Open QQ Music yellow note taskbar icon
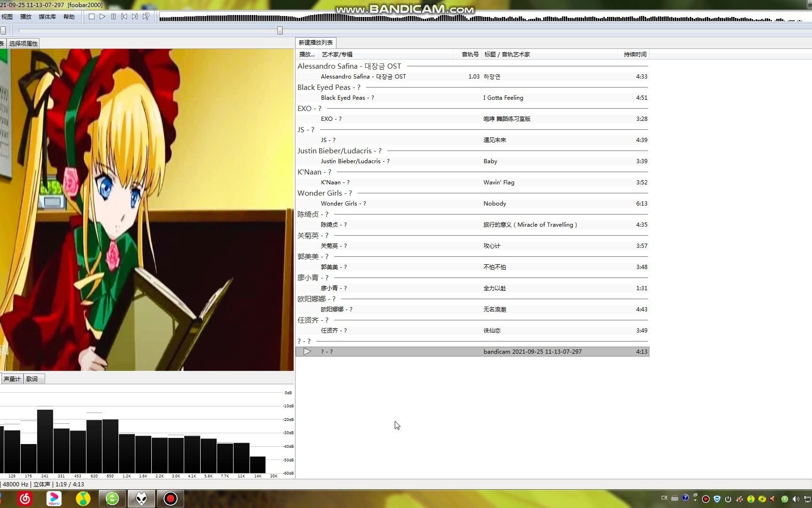This screenshot has width=812, height=508. [83, 499]
